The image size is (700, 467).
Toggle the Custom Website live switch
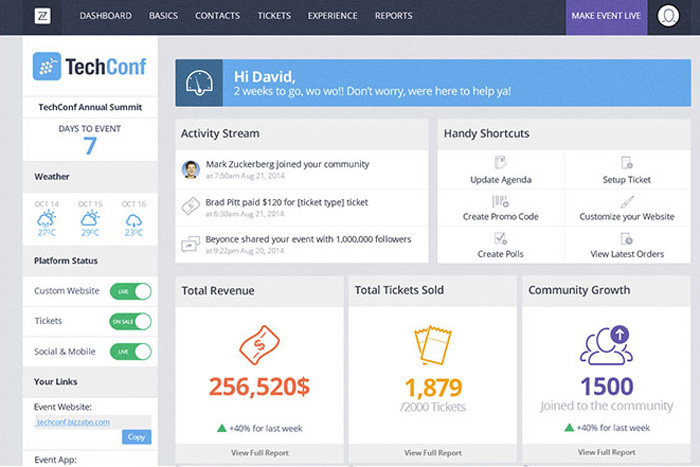tap(130, 291)
